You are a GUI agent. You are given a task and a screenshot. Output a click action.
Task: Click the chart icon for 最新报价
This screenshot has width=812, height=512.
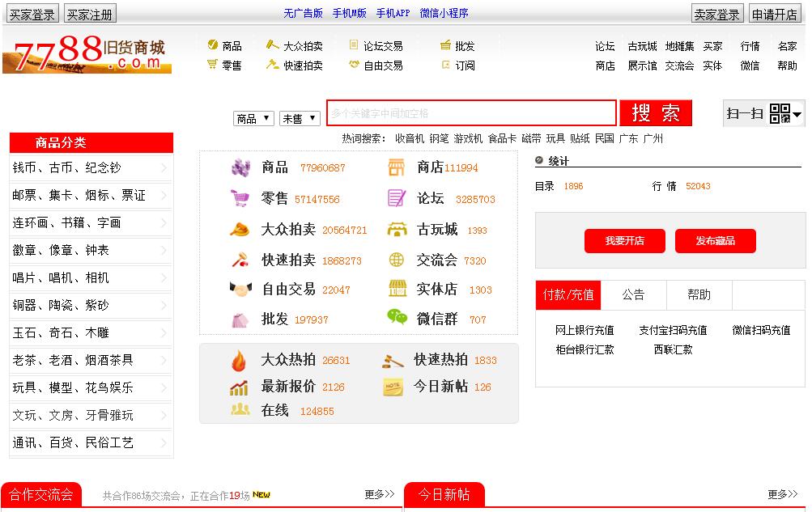[x=239, y=387]
